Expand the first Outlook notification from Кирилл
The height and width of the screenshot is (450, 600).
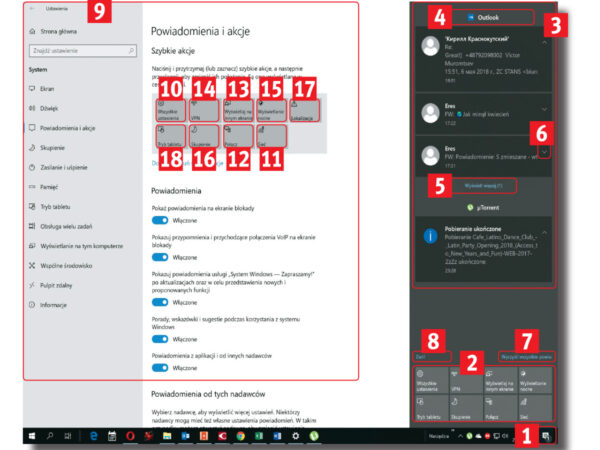543,43
